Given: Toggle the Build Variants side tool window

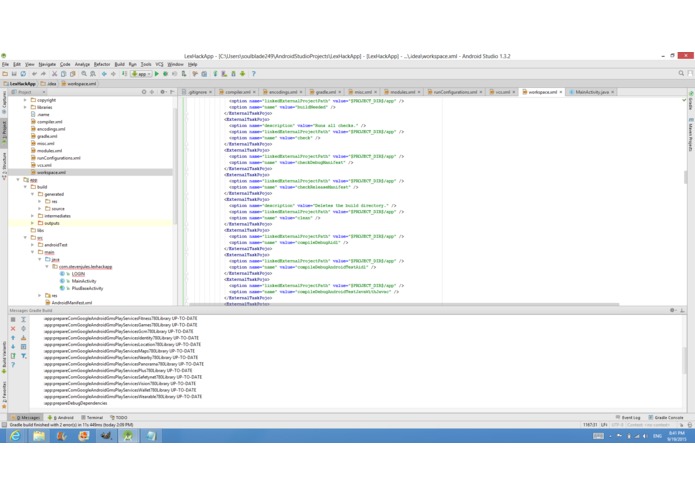Looking at the screenshot, I should [4, 357].
